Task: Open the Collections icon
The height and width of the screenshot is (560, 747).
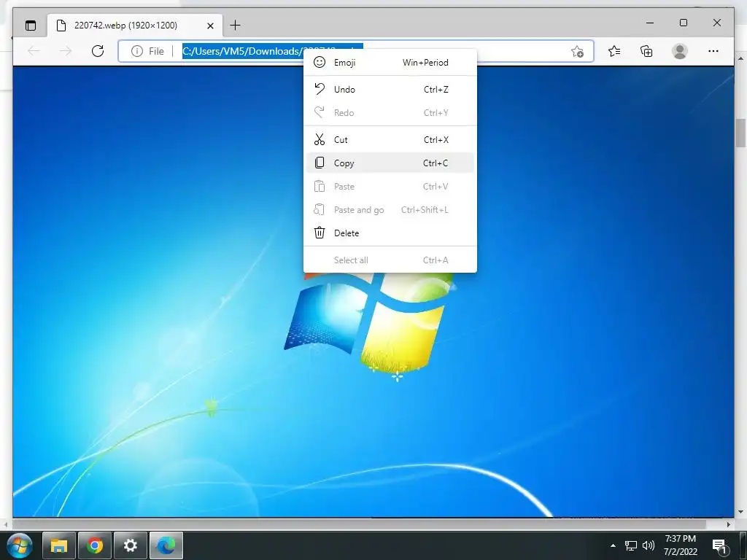Action: point(646,51)
